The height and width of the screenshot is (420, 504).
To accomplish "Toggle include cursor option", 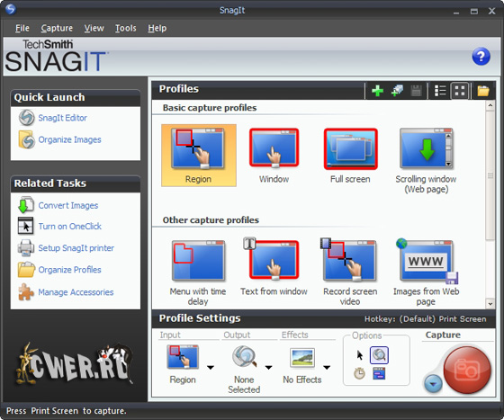I will (x=360, y=355).
